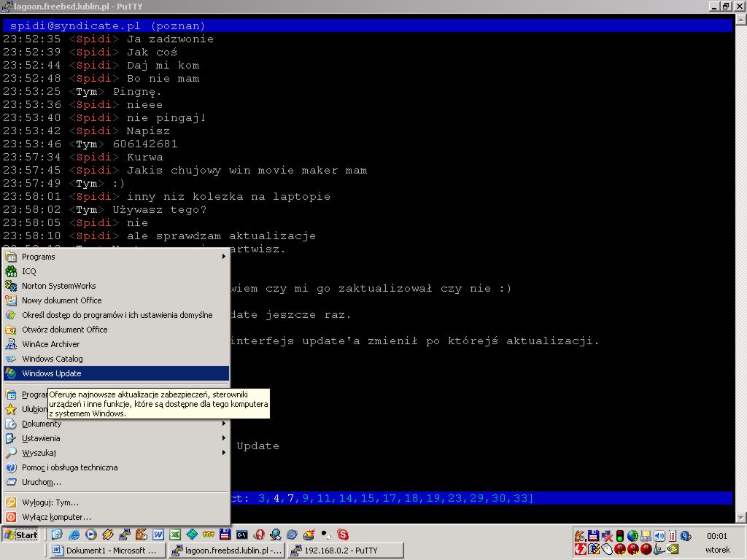Screen dimensions: 747x560
Task: Choose Otwórz dokument Office
Action: tap(116, 330)
